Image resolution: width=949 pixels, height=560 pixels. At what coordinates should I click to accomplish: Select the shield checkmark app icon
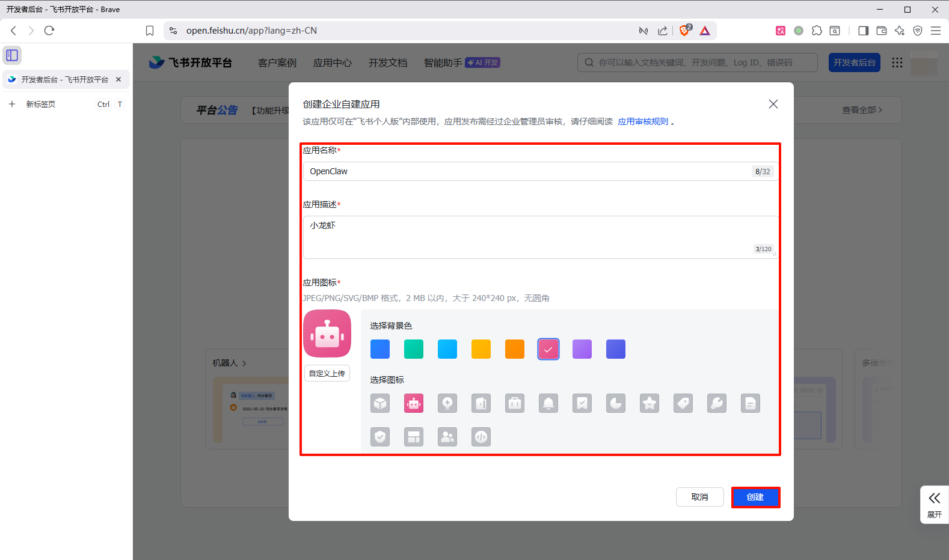(379, 437)
